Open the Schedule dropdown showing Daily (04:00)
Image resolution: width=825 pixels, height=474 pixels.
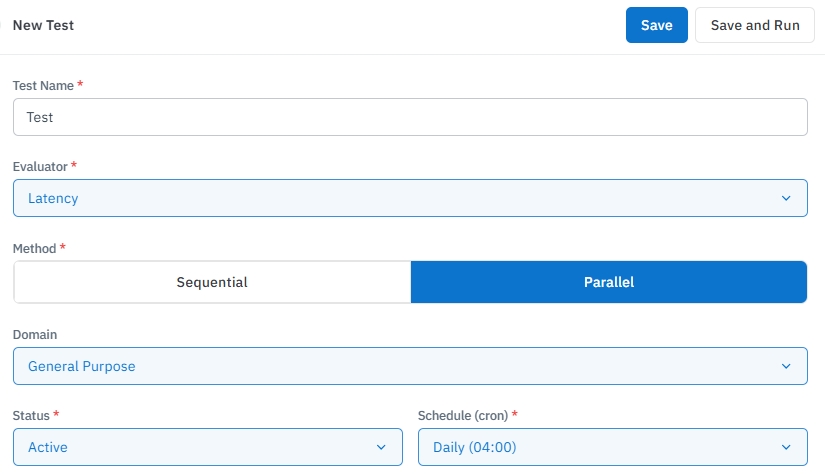(x=600, y=447)
